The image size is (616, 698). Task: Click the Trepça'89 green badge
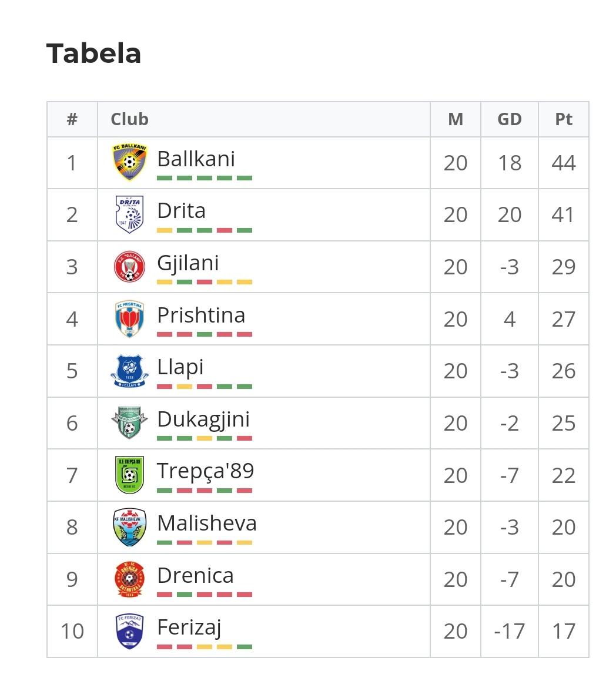pos(129,475)
